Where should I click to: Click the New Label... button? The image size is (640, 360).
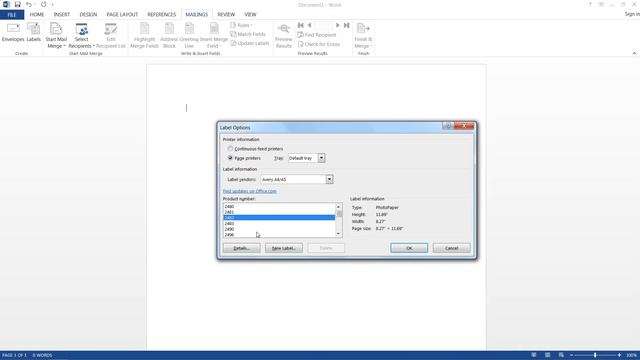coord(284,248)
